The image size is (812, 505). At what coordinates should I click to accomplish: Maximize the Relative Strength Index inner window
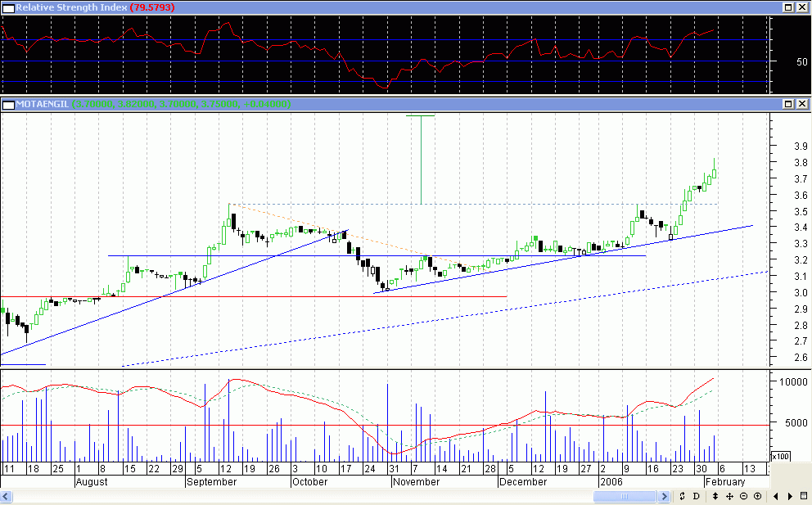(x=788, y=7)
